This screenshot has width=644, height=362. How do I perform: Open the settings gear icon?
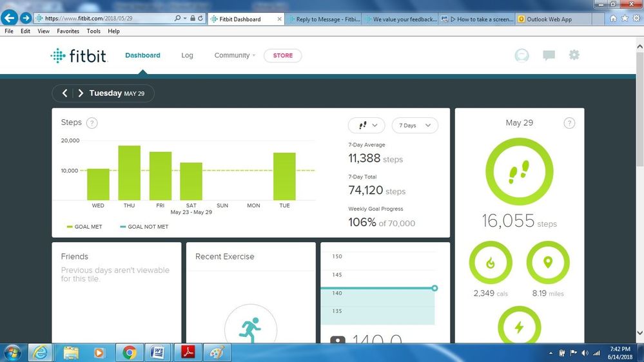[574, 55]
